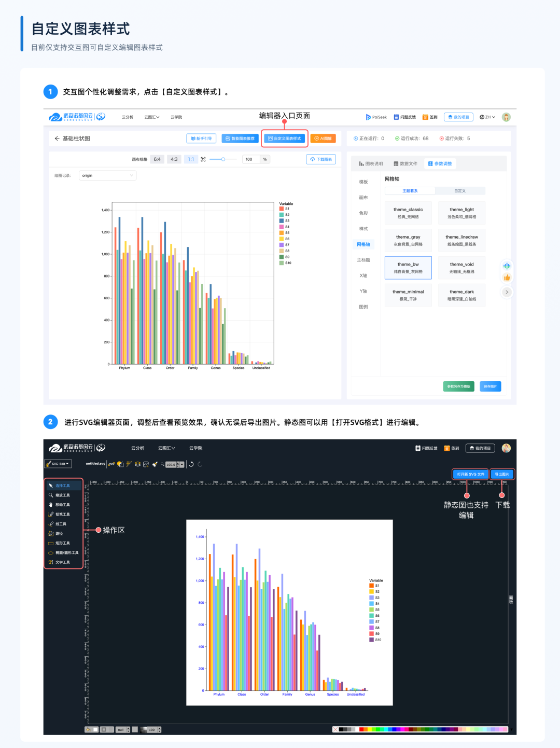Click the 下载图表 button
The height and width of the screenshot is (748, 560).
[x=321, y=159]
